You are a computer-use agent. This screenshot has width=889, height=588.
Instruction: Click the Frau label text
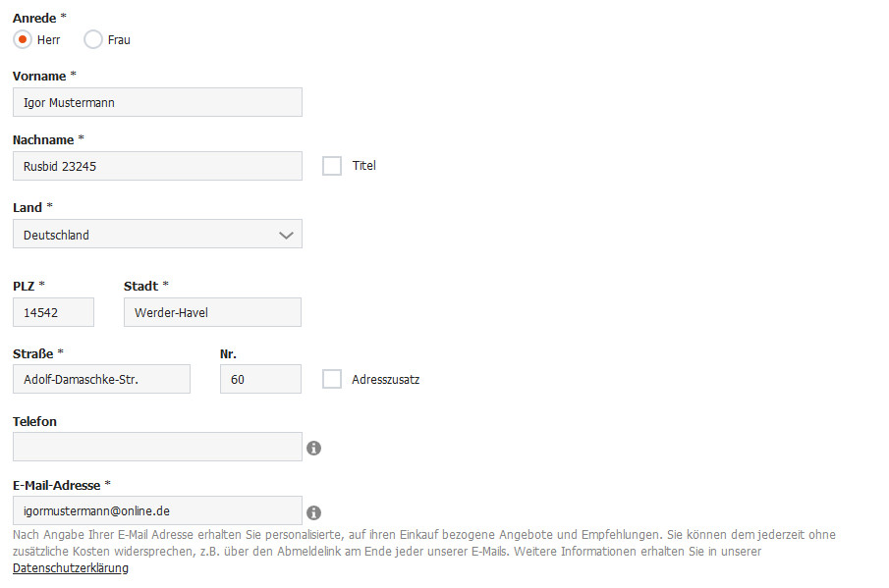[x=119, y=40]
